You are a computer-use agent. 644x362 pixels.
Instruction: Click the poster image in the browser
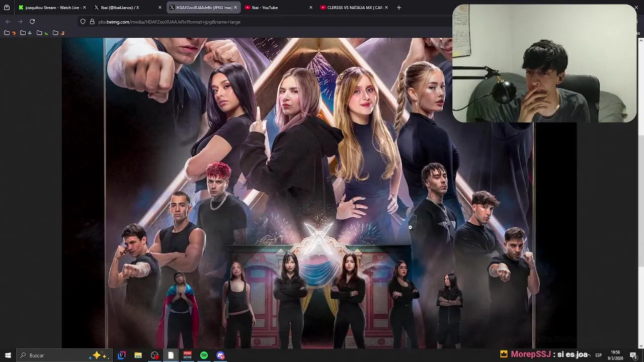(x=319, y=193)
